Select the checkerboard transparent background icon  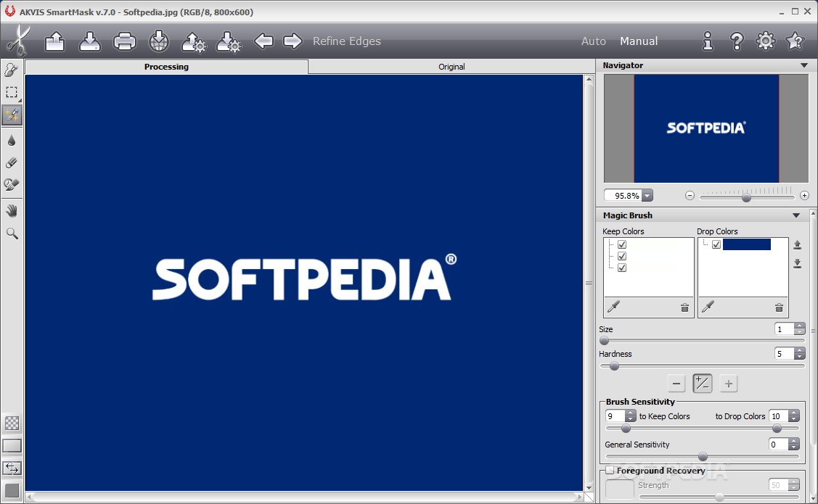(x=12, y=423)
